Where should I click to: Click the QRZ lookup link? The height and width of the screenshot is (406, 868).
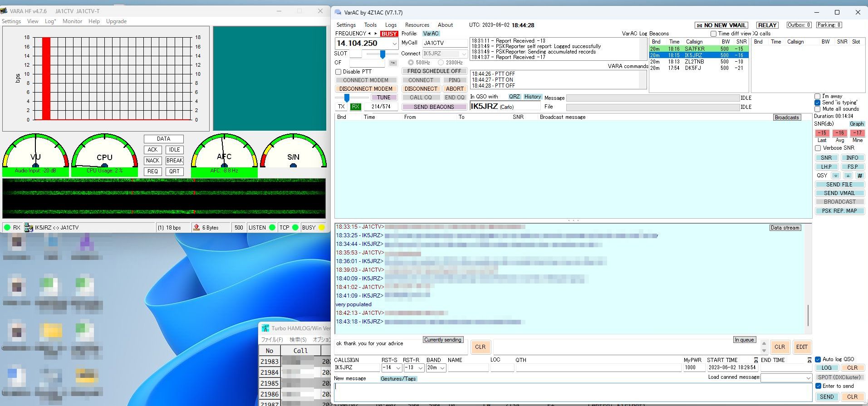pyautogui.click(x=514, y=97)
